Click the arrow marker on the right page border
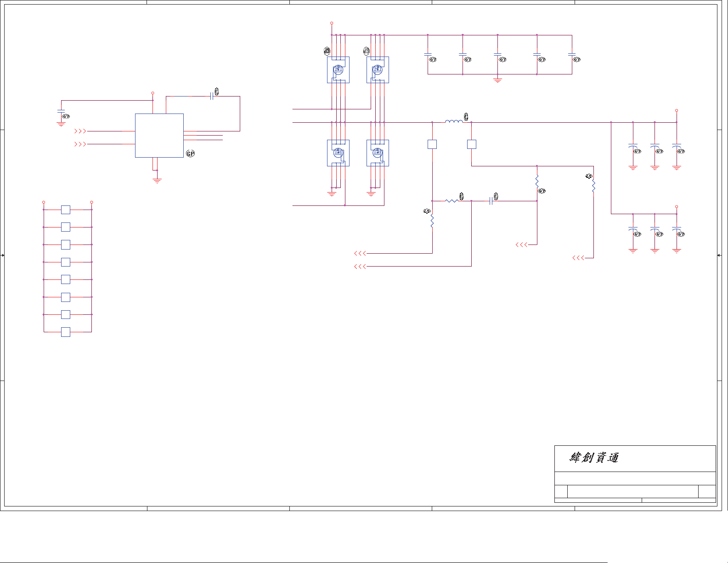 click(x=719, y=255)
